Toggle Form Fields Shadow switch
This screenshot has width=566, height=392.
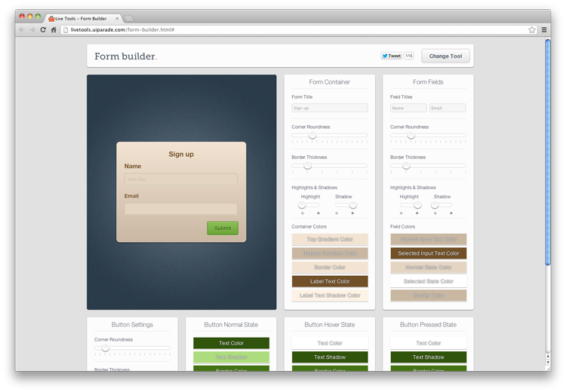click(441, 205)
